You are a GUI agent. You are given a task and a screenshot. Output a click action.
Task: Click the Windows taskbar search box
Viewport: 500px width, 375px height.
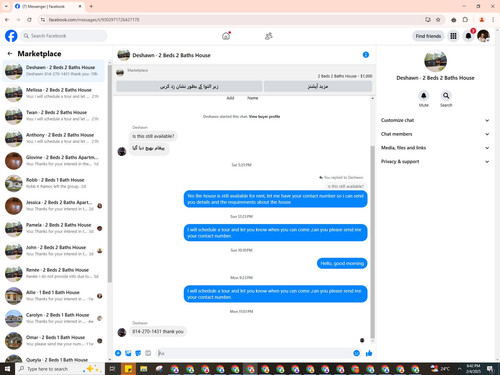tap(60, 369)
